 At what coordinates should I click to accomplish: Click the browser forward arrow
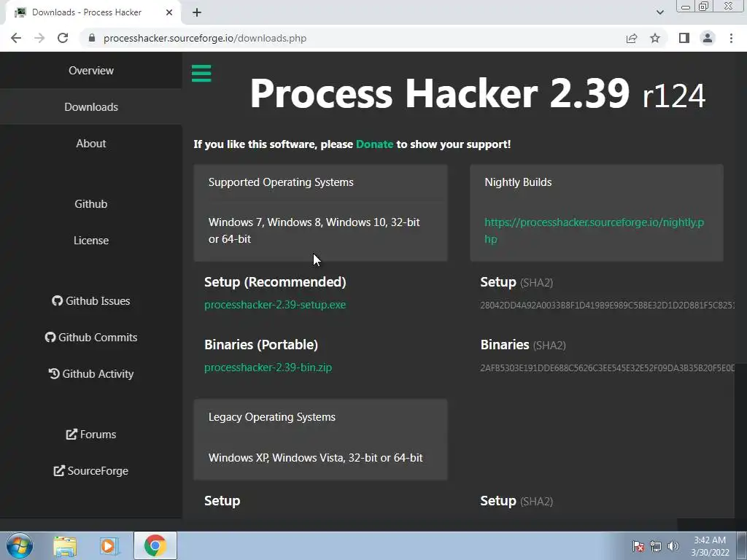click(x=39, y=38)
